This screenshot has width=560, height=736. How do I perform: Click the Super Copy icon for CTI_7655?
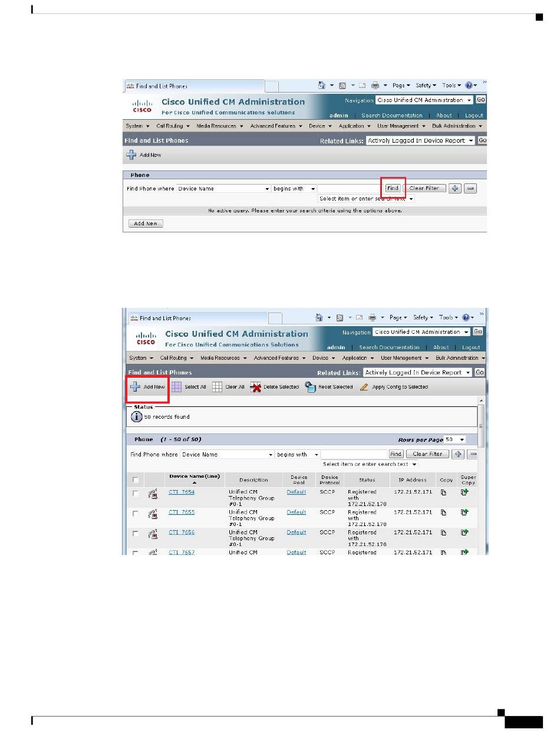(465, 513)
